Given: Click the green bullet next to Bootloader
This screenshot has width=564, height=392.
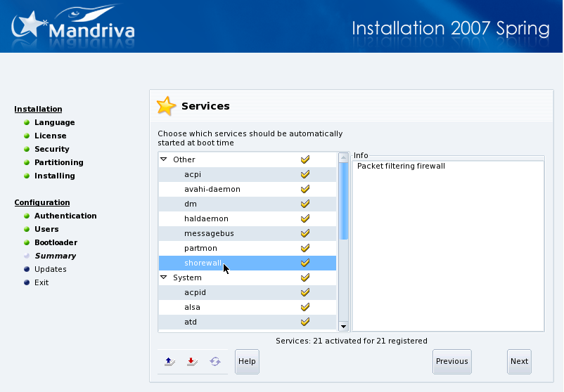Looking at the screenshot, I should coord(27,242).
